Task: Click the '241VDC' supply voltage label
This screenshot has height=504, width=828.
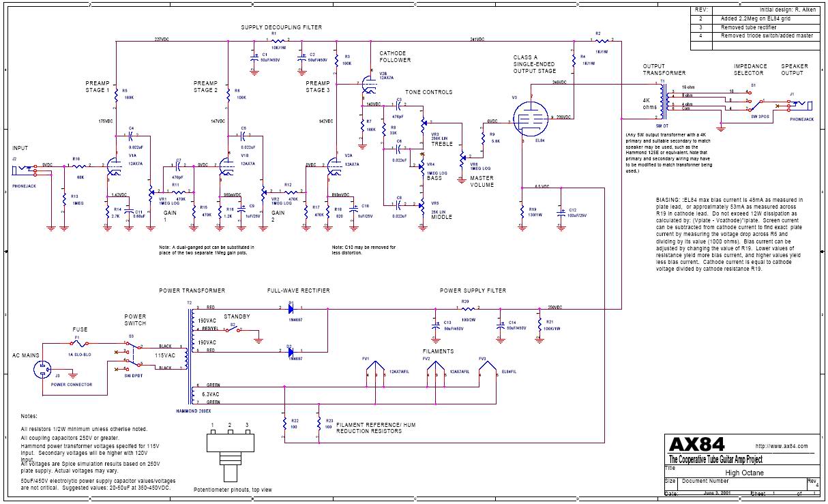Action: click(477, 39)
